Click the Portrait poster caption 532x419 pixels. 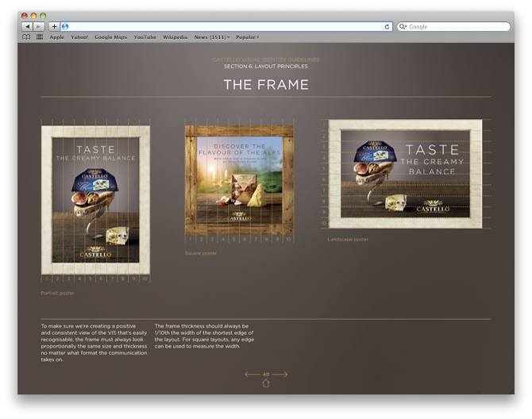[57, 293]
